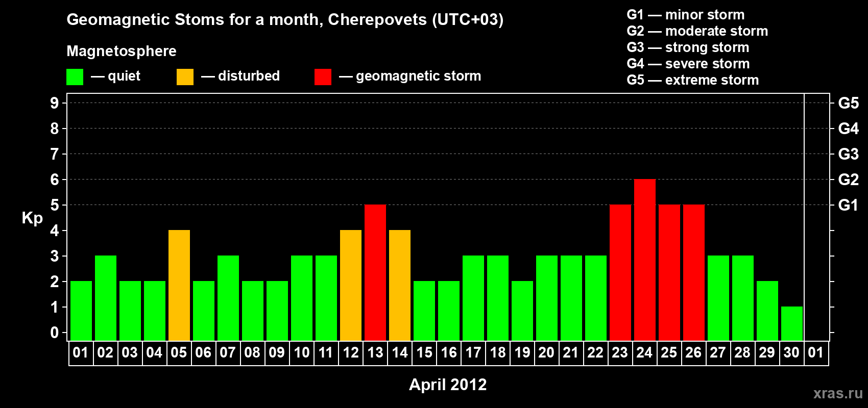Click the date label 11 on axis
The height and width of the screenshot is (408, 868).
326,352
